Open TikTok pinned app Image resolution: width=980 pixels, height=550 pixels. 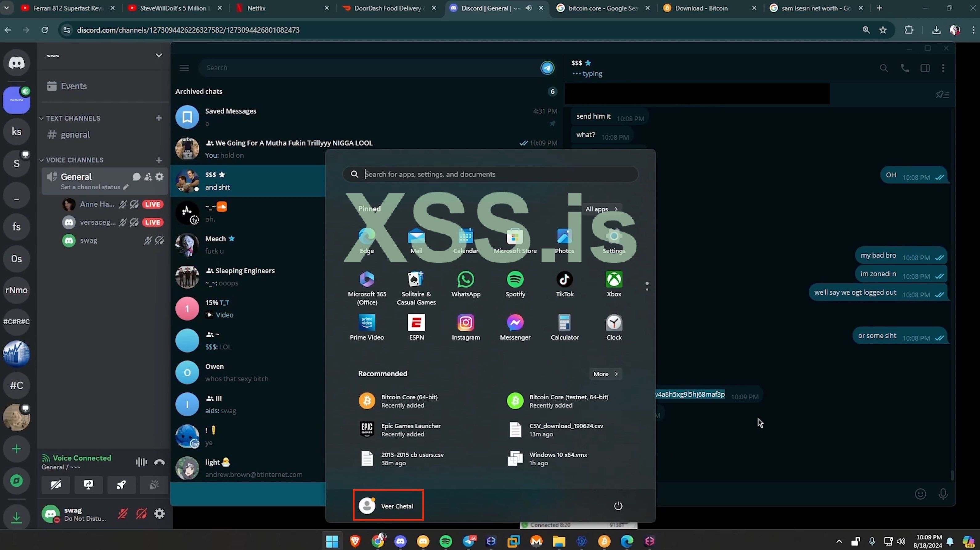(565, 284)
